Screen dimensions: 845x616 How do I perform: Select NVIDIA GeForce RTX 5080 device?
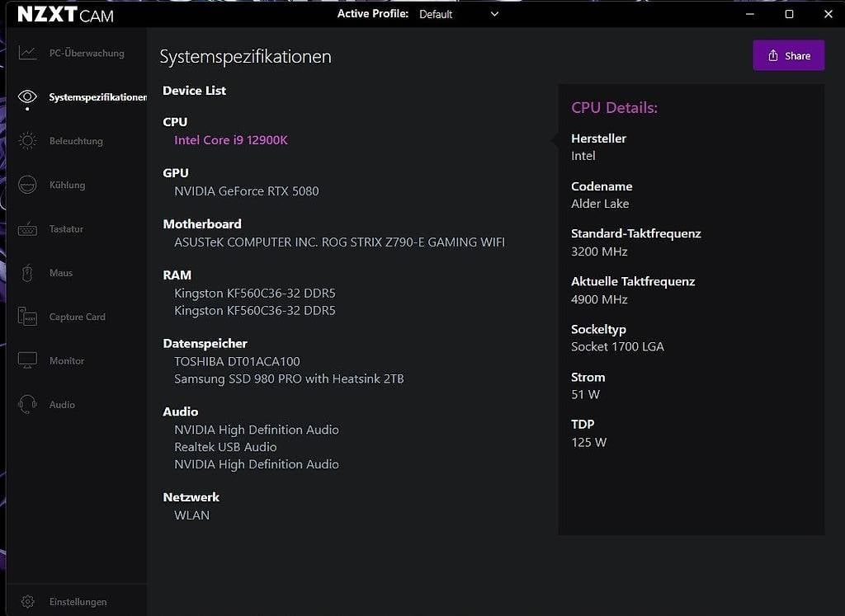(x=246, y=191)
